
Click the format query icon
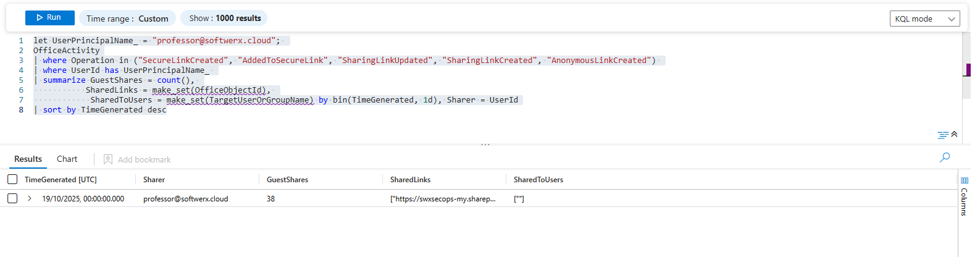coord(942,135)
